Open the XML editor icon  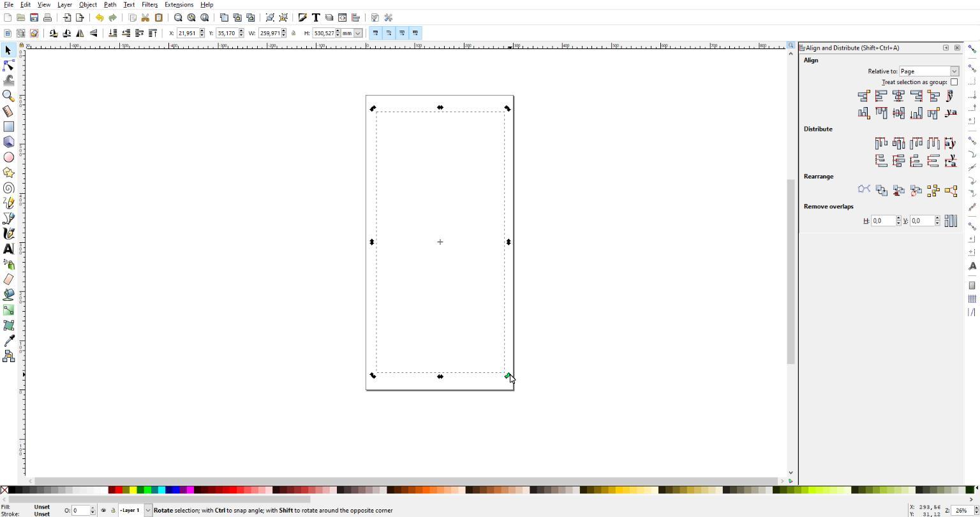[342, 18]
